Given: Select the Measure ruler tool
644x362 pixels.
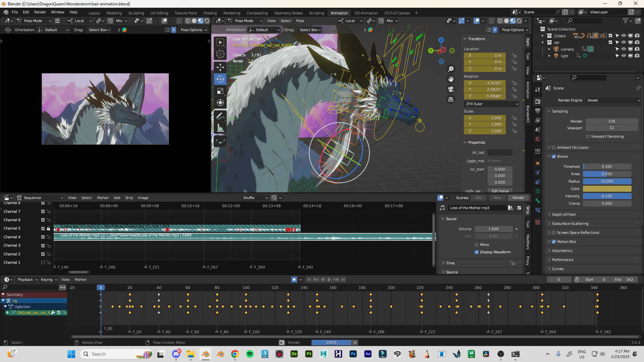Looking at the screenshot, I should 220,128.
